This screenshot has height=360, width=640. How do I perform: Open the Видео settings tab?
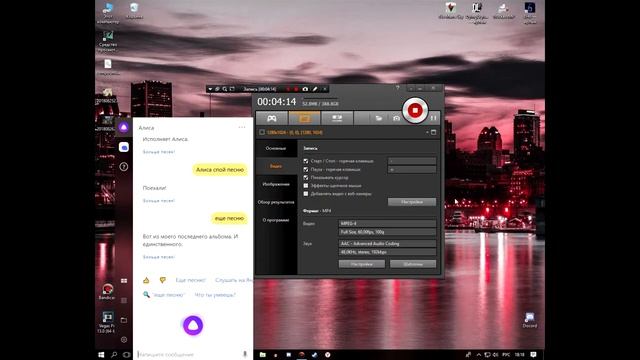[x=276, y=166]
